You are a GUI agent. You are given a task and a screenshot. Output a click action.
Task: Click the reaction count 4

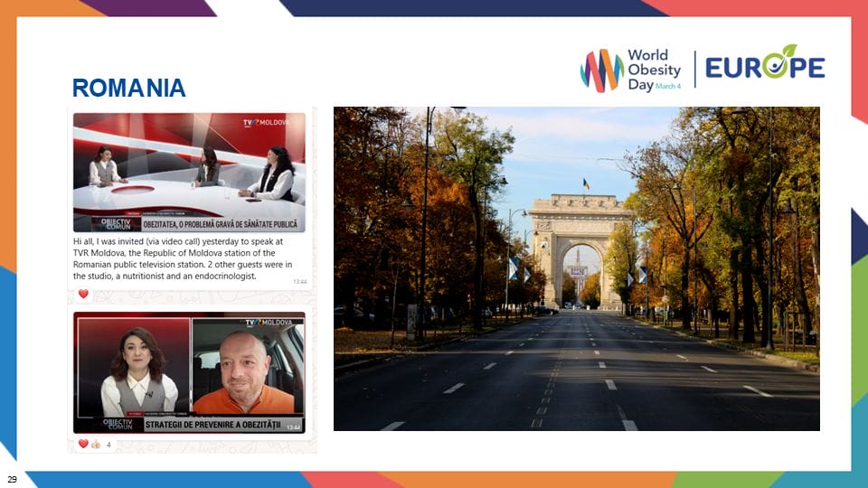[108, 444]
